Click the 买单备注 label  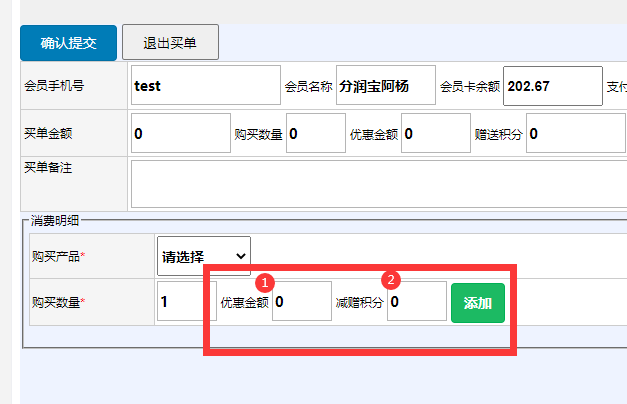(48, 167)
